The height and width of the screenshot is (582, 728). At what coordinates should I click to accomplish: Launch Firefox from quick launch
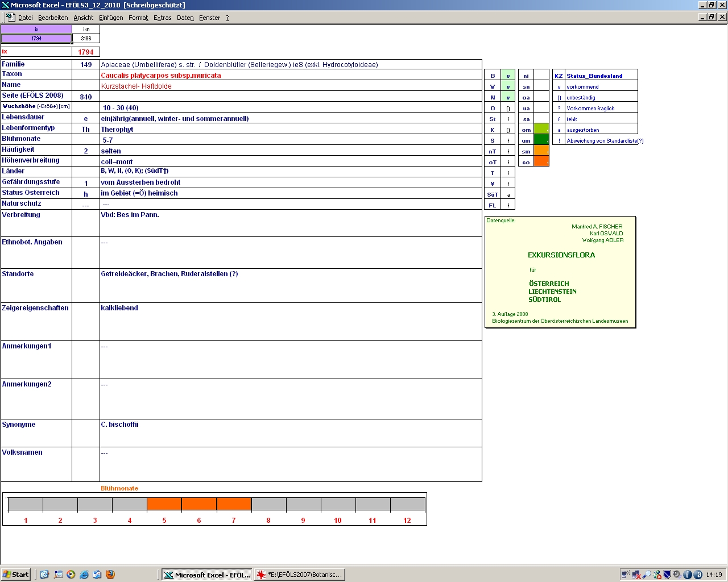click(x=110, y=575)
